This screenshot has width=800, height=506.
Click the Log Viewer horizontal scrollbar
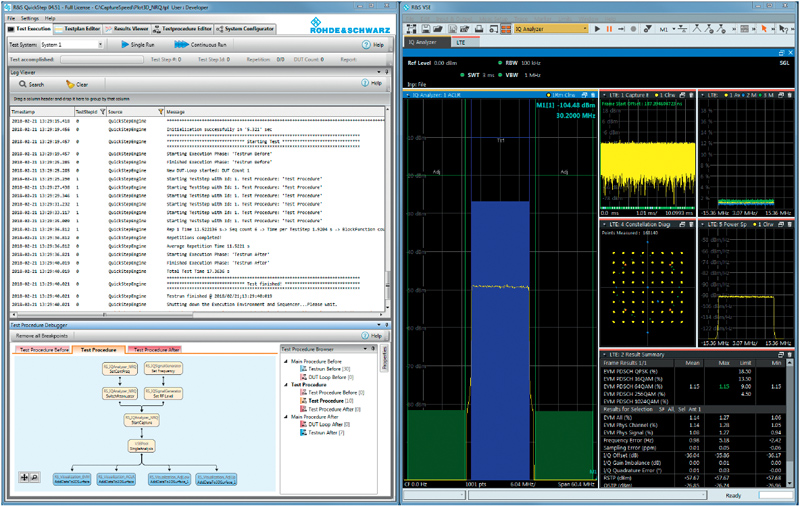click(196, 315)
